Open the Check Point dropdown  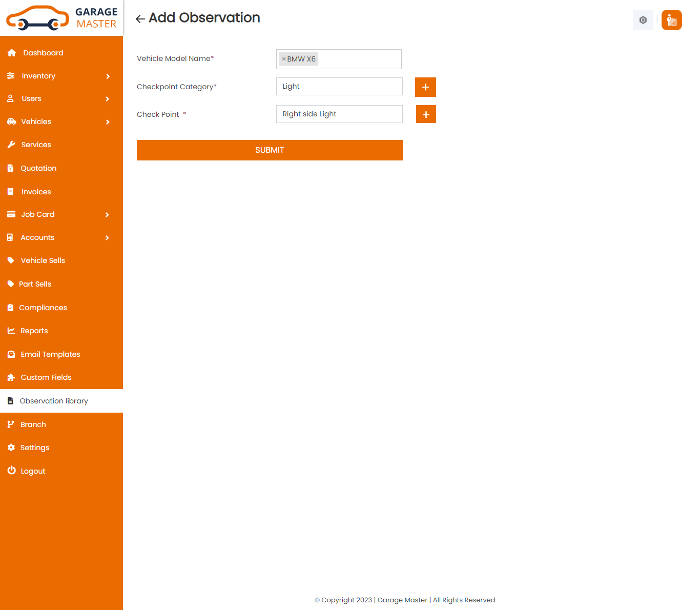point(339,114)
